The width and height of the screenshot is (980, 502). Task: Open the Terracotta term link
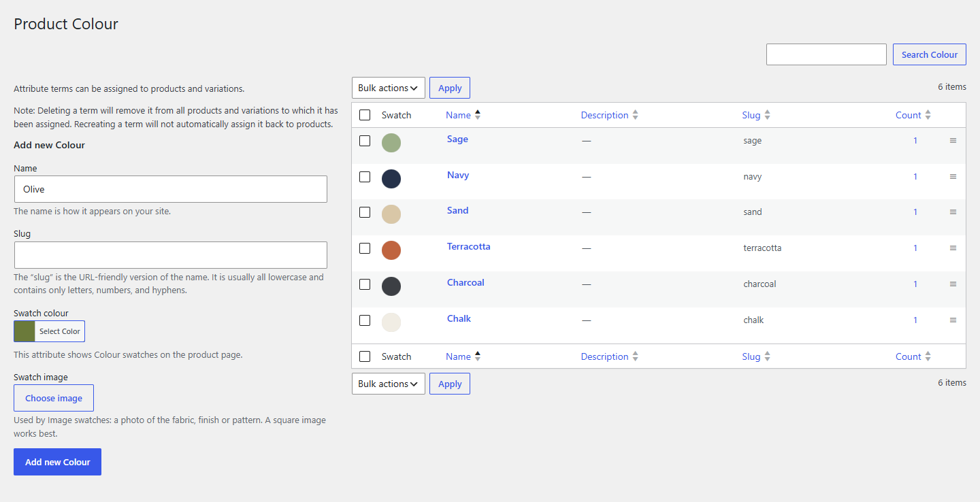click(468, 246)
